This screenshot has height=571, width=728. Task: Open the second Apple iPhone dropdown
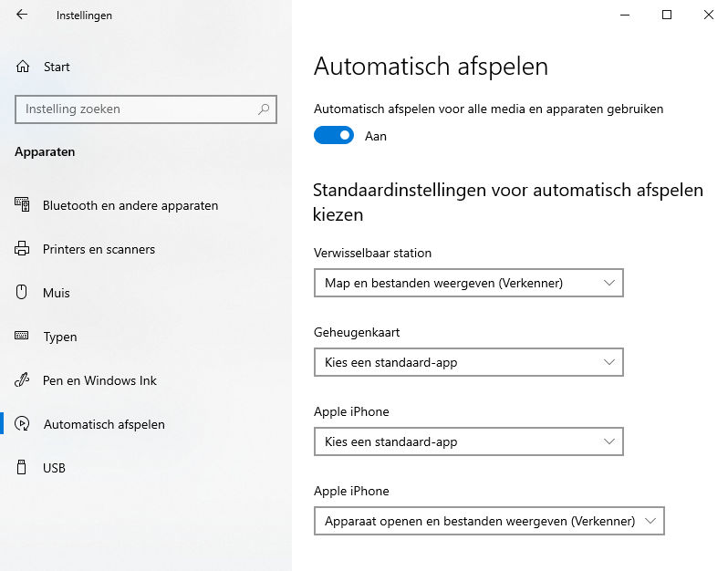tap(489, 521)
